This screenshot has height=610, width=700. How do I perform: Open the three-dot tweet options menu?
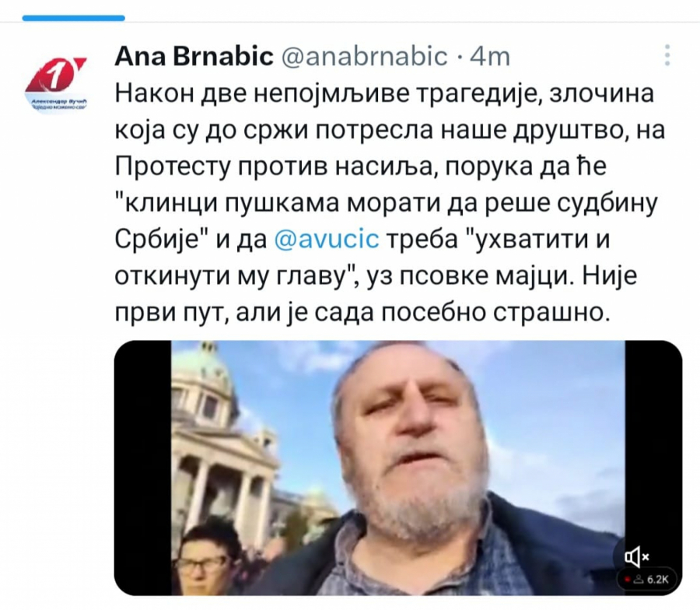tap(667, 55)
